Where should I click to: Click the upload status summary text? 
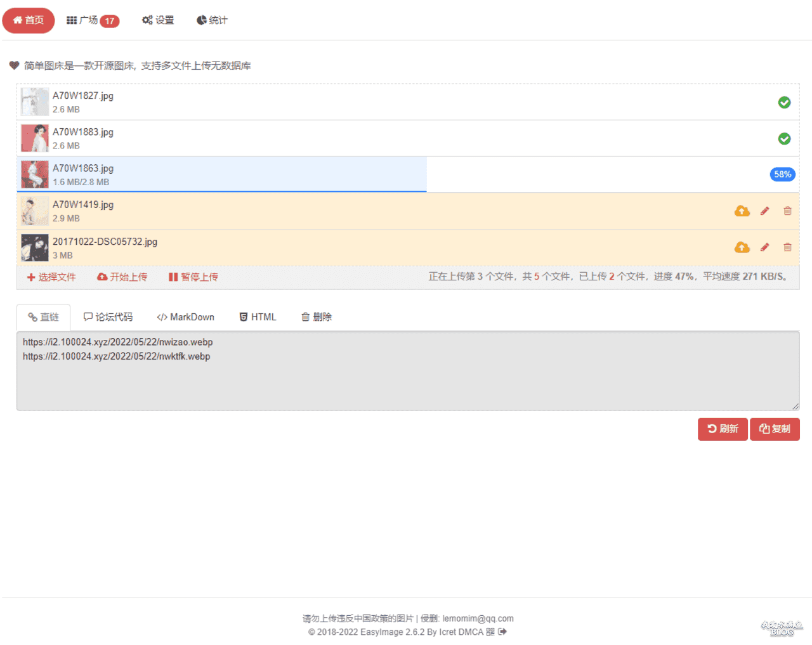[608, 277]
